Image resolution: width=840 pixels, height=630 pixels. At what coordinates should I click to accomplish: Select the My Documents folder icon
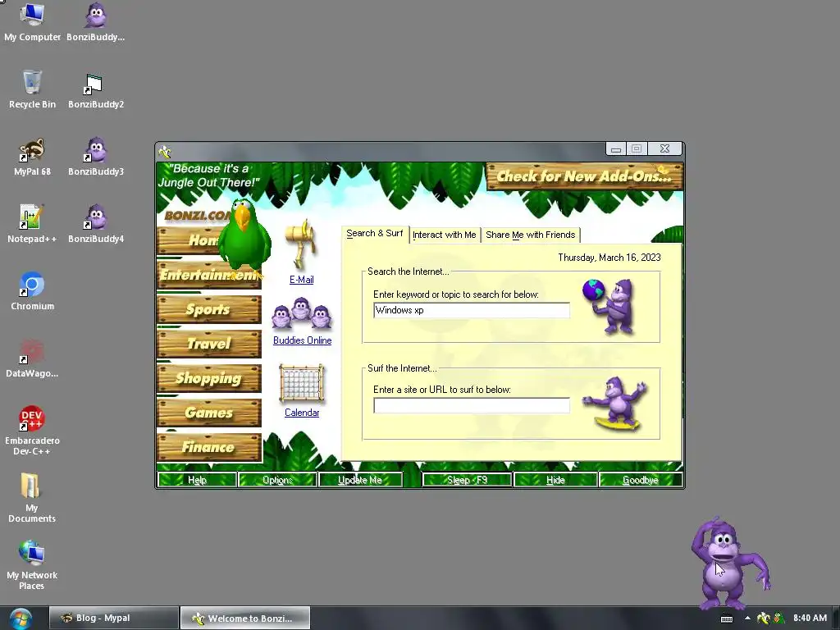coord(32,498)
